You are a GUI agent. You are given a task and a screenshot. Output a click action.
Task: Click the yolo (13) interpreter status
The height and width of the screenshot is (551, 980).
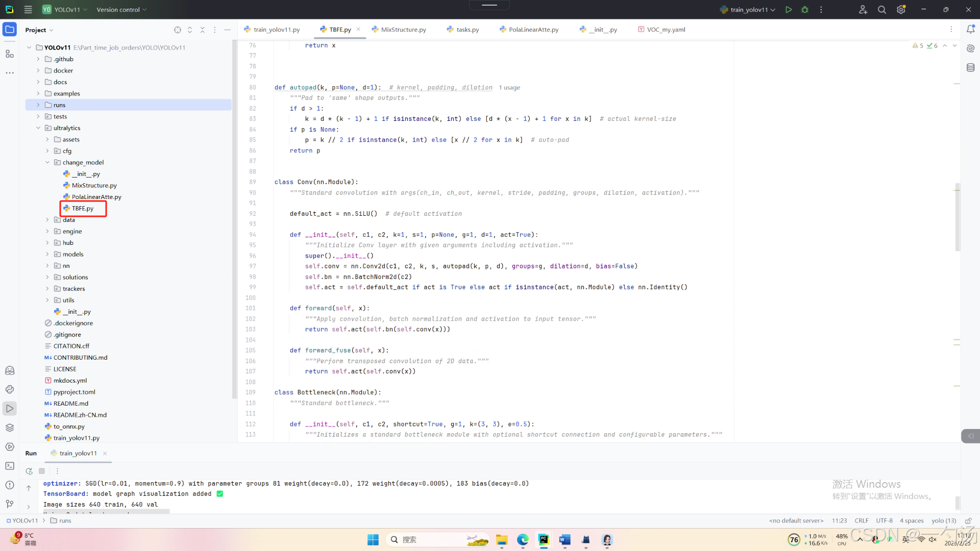coord(943,520)
